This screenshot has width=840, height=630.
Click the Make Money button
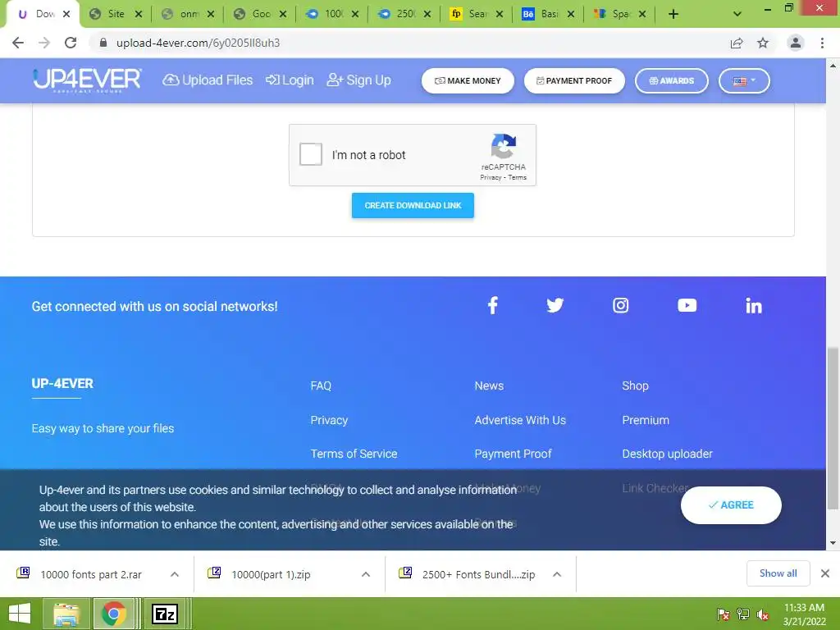(x=468, y=81)
